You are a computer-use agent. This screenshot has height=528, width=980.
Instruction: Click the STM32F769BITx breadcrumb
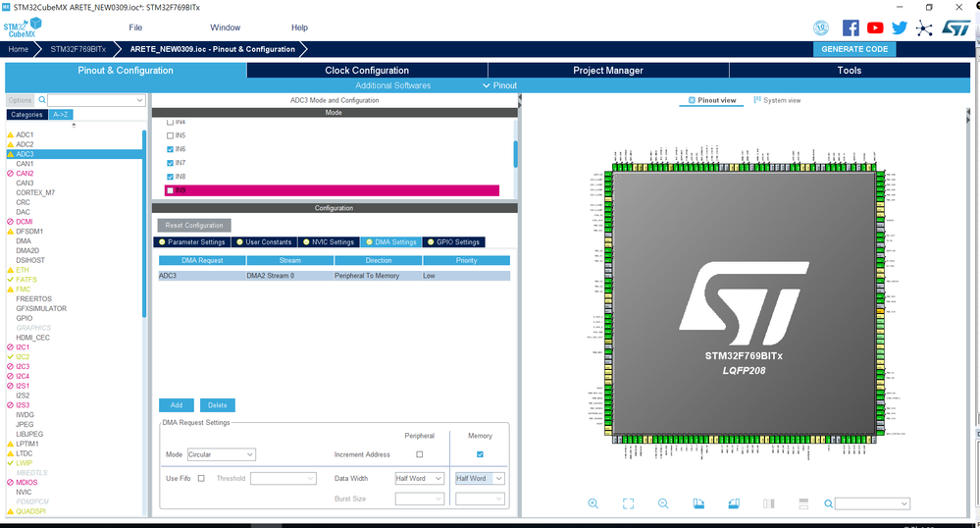[78, 49]
